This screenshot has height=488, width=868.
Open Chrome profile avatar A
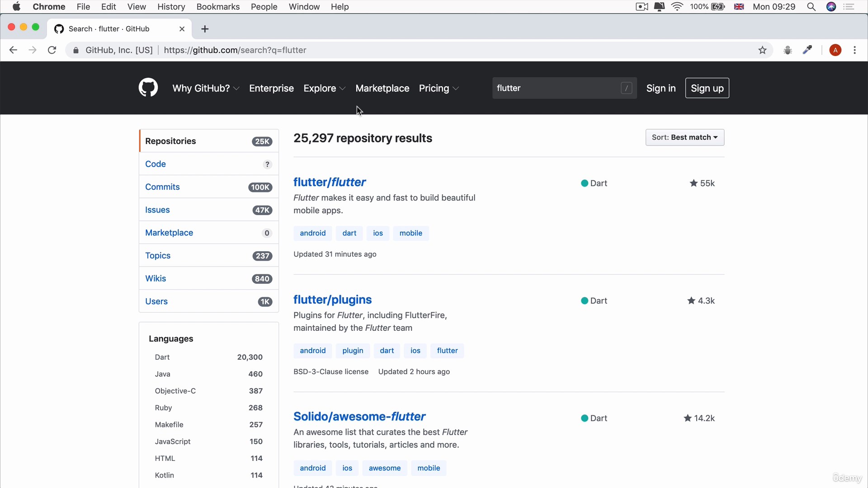(x=835, y=50)
